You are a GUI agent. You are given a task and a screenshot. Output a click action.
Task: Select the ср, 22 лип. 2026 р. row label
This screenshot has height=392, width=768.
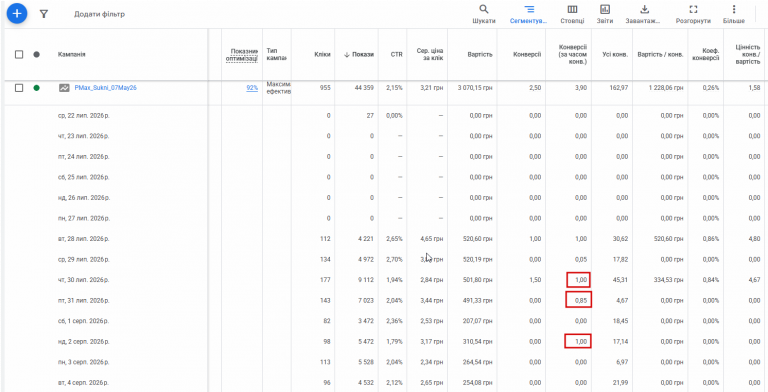pos(83,116)
